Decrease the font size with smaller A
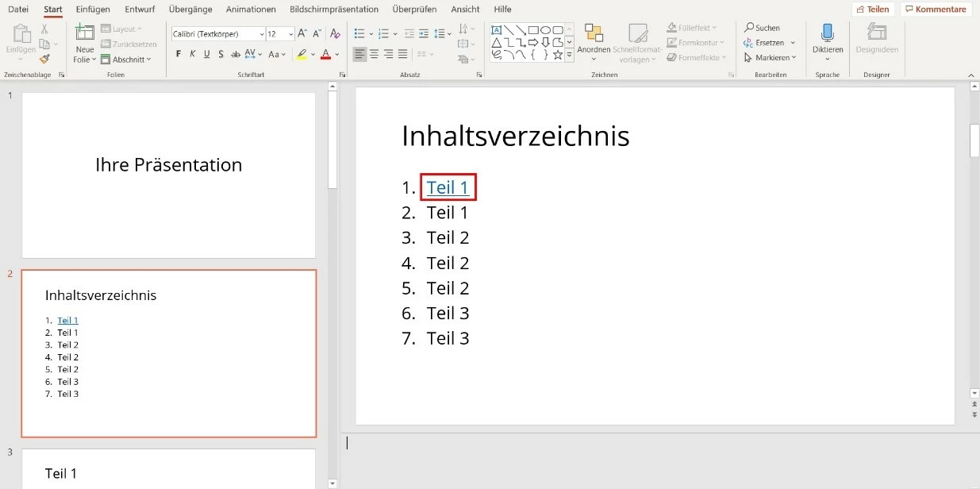 click(x=316, y=33)
